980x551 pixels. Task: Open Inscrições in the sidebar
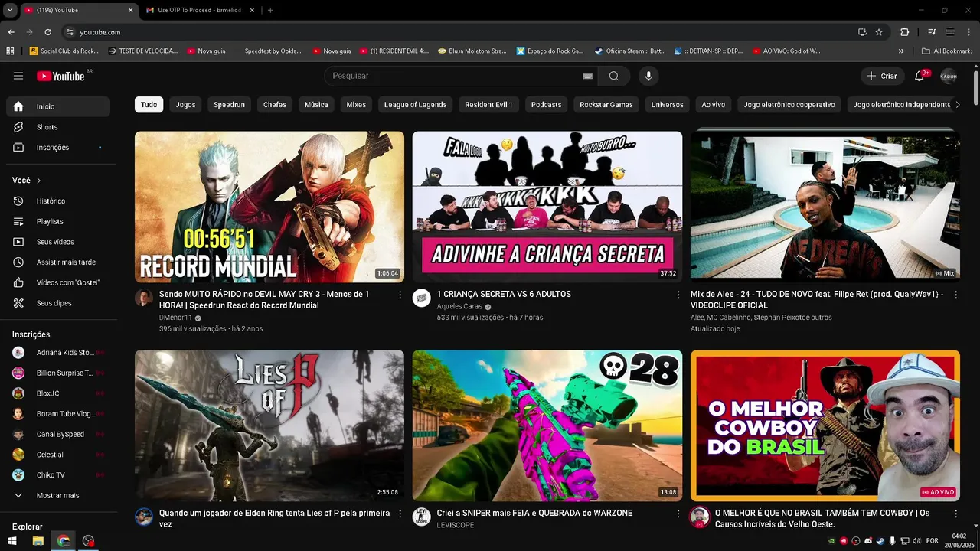[58, 148]
